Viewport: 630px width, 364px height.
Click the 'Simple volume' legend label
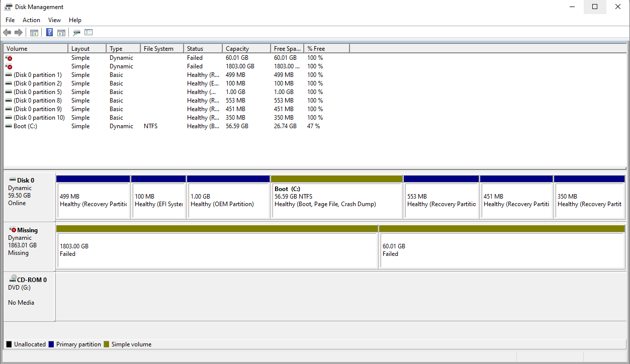tap(131, 344)
